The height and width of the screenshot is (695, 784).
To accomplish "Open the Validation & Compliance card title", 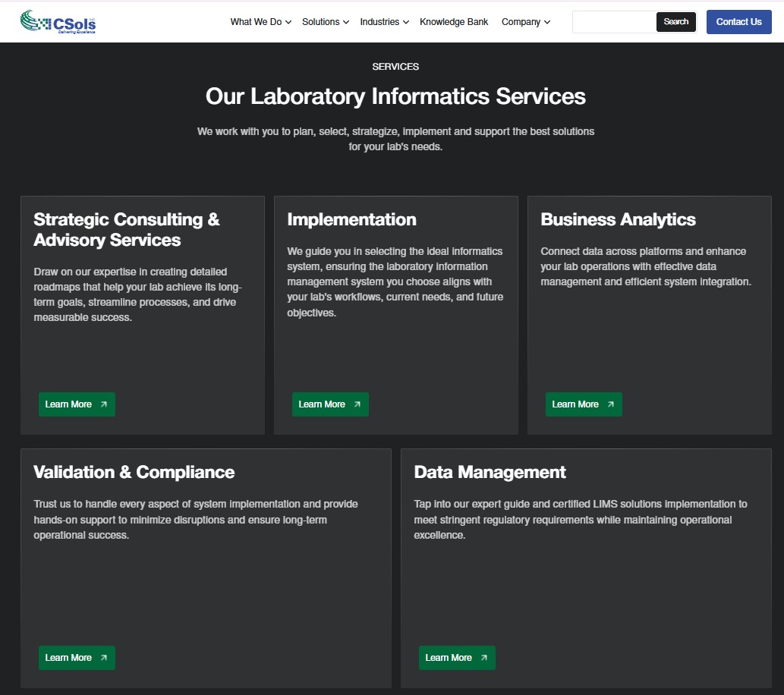I will point(134,472).
